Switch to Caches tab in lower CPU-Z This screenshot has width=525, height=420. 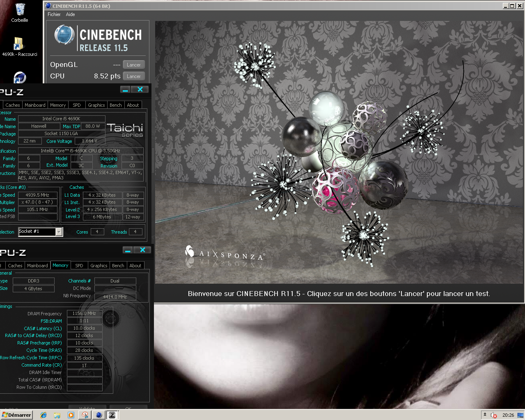(x=15, y=266)
